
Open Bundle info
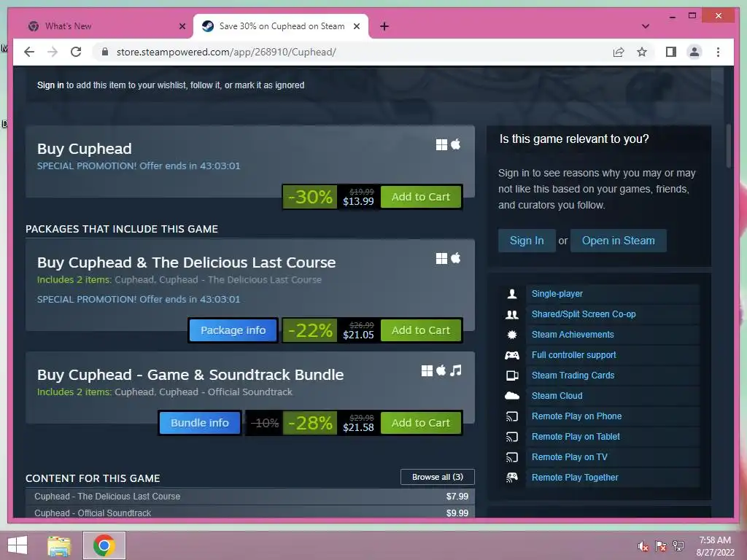tap(200, 422)
